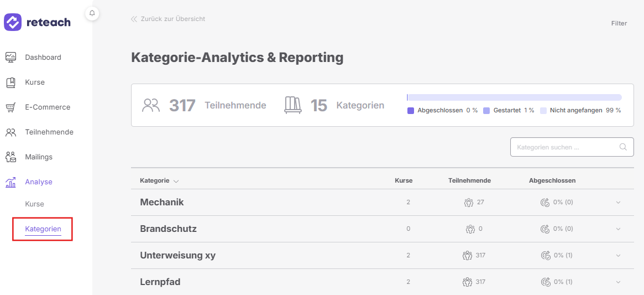Select Analyse menu item
The image size is (644, 295).
point(39,182)
